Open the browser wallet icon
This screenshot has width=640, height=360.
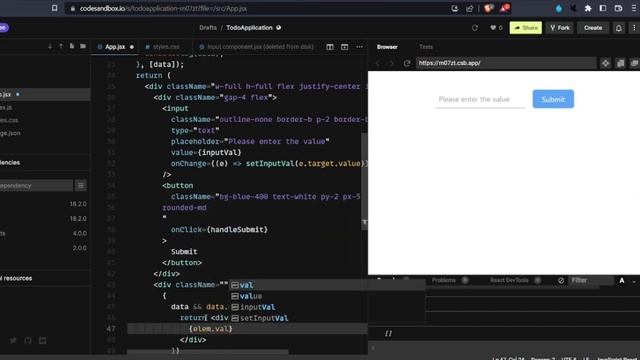click(x=618, y=8)
